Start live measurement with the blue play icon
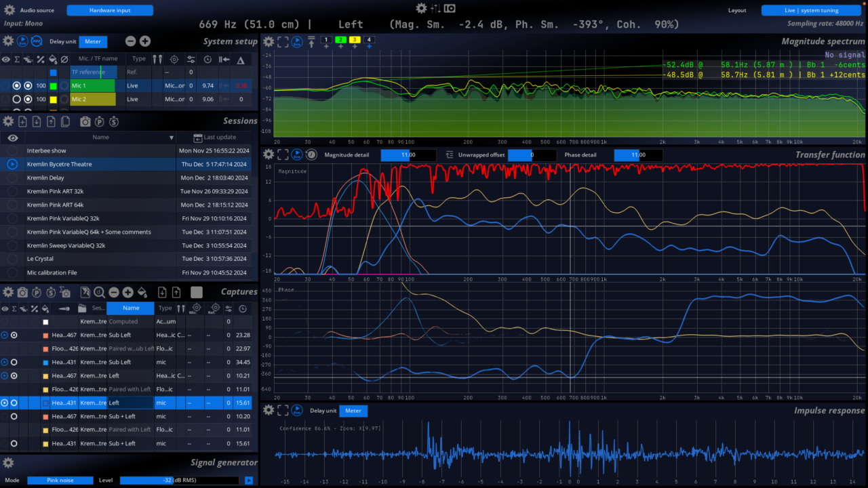Image resolution: width=868 pixels, height=488 pixels. (22, 41)
